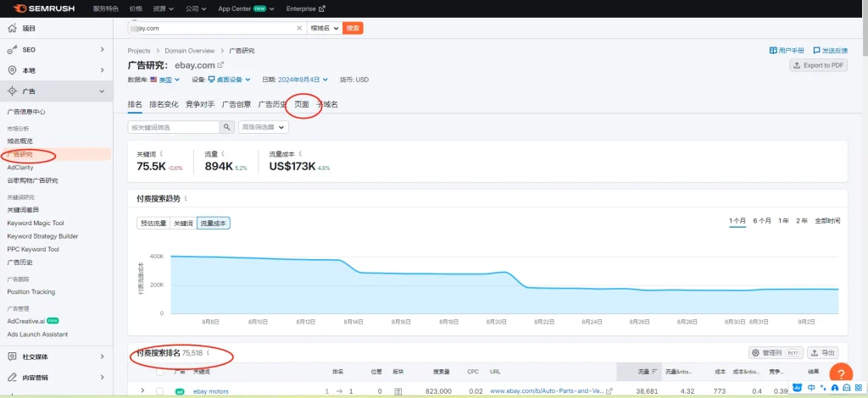Click the book icon for 用户手册
The image size is (868, 398).
[773, 50]
